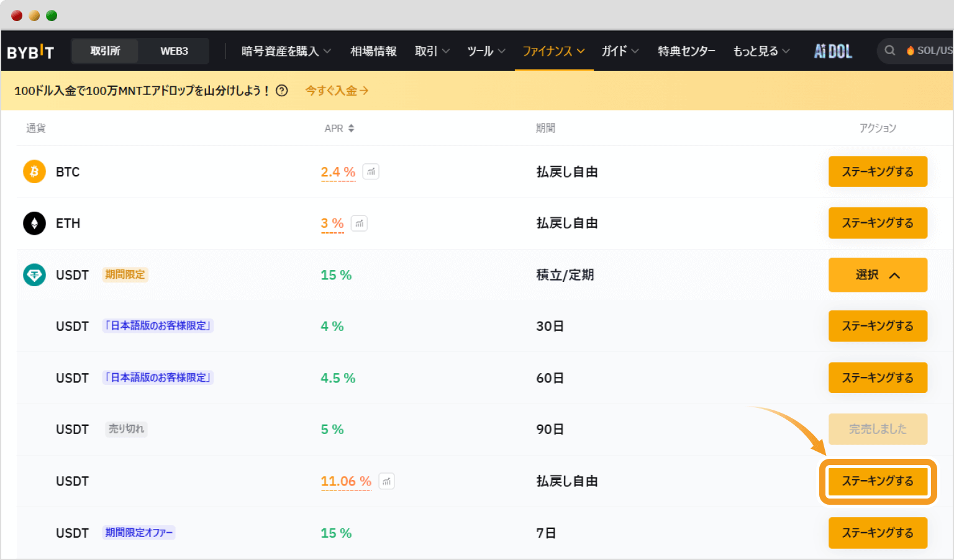Screen dimensions: 954x560
Task: Click the help question mark icon in banner
Action: coord(281,91)
